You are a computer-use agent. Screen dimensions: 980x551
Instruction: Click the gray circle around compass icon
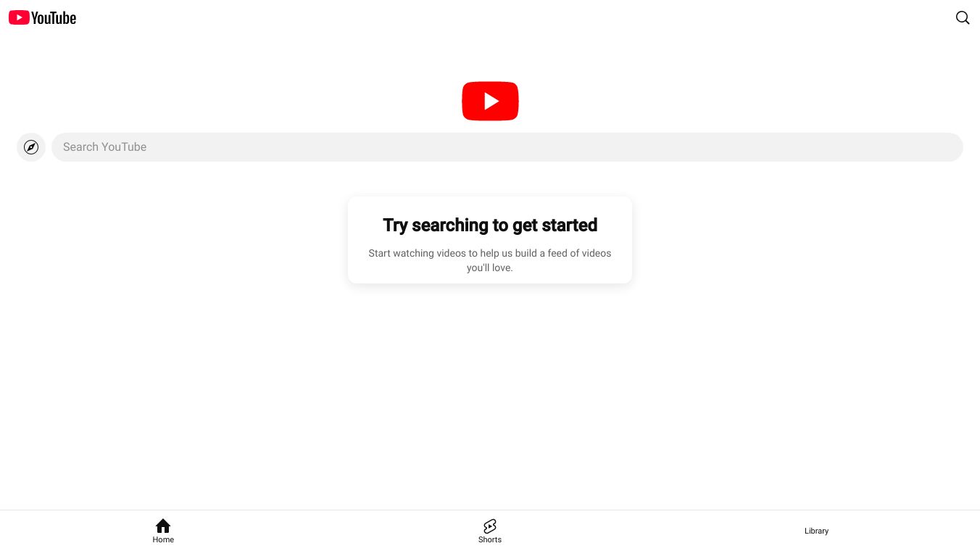pyautogui.click(x=31, y=147)
